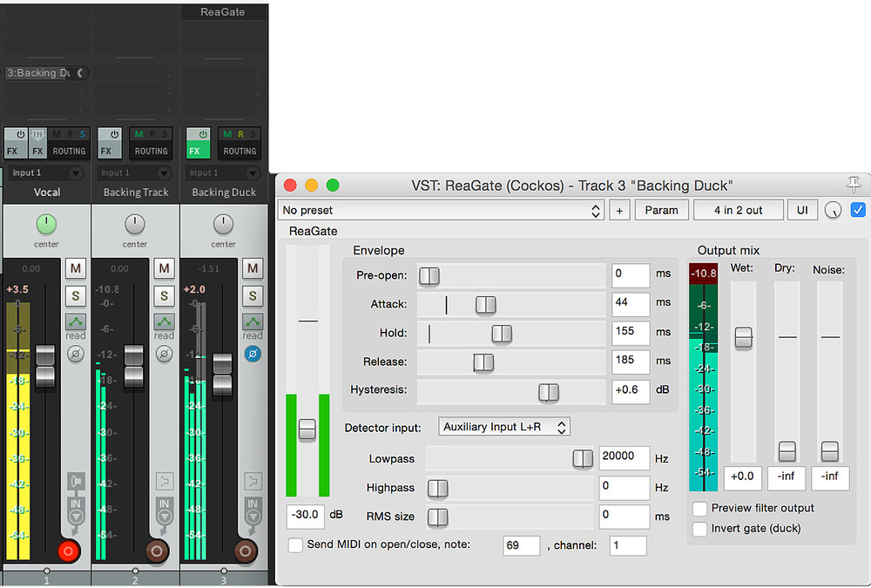Image resolution: width=871 pixels, height=588 pixels.
Task: Click the IN record-input icon on Vocal track
Action: tap(76, 511)
